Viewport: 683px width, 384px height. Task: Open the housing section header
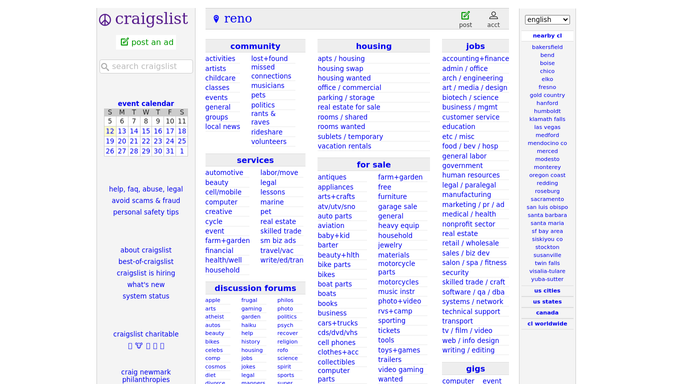374,46
